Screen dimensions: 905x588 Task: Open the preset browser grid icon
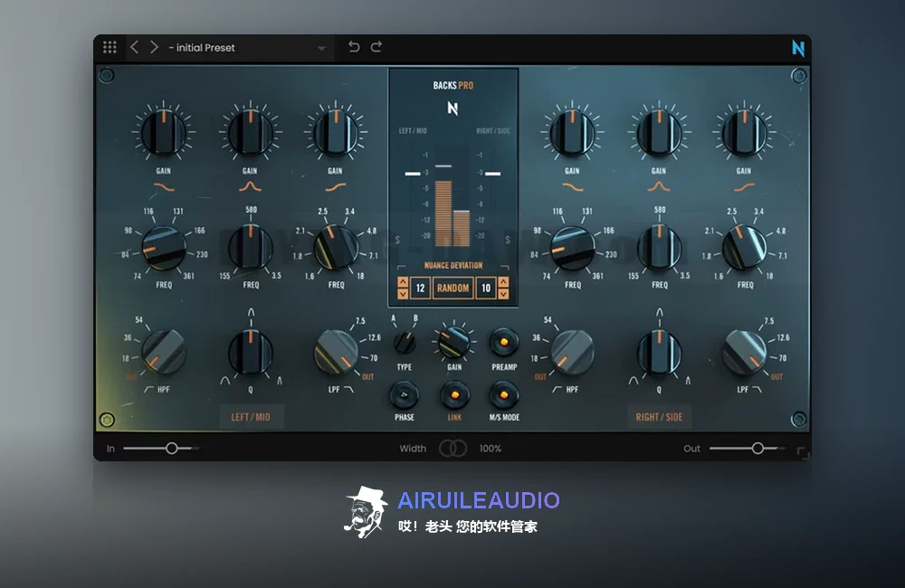pyautogui.click(x=110, y=47)
